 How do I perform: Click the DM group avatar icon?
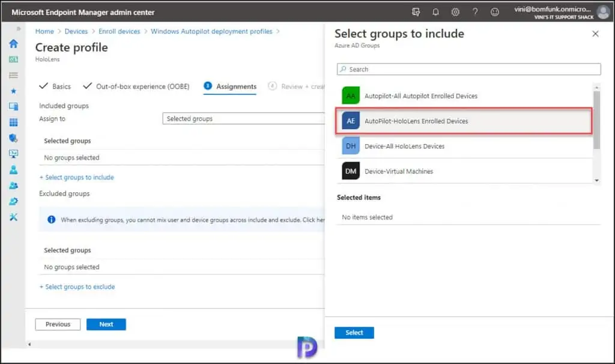pos(351,171)
